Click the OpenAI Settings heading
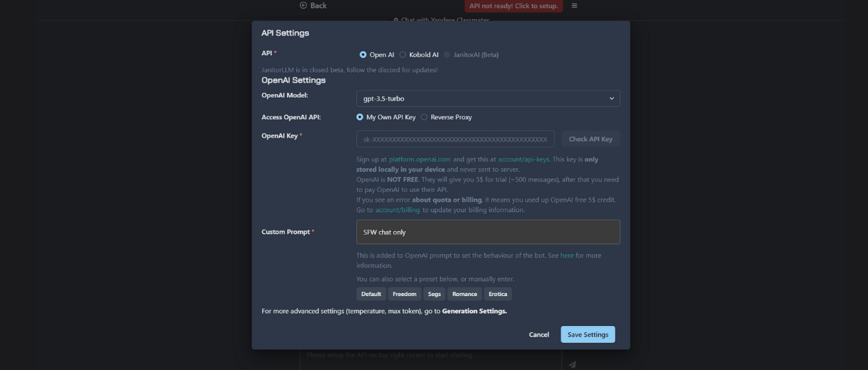Image resolution: width=868 pixels, height=370 pixels. tap(294, 80)
